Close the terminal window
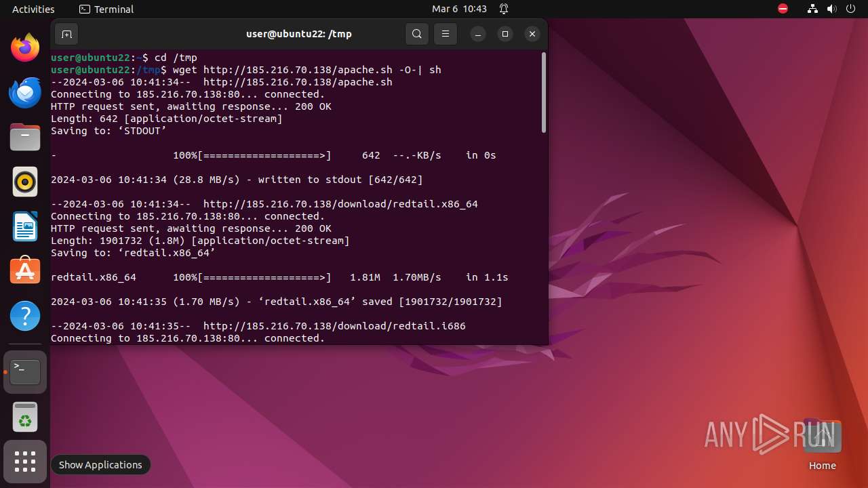868x488 pixels. [x=532, y=34]
